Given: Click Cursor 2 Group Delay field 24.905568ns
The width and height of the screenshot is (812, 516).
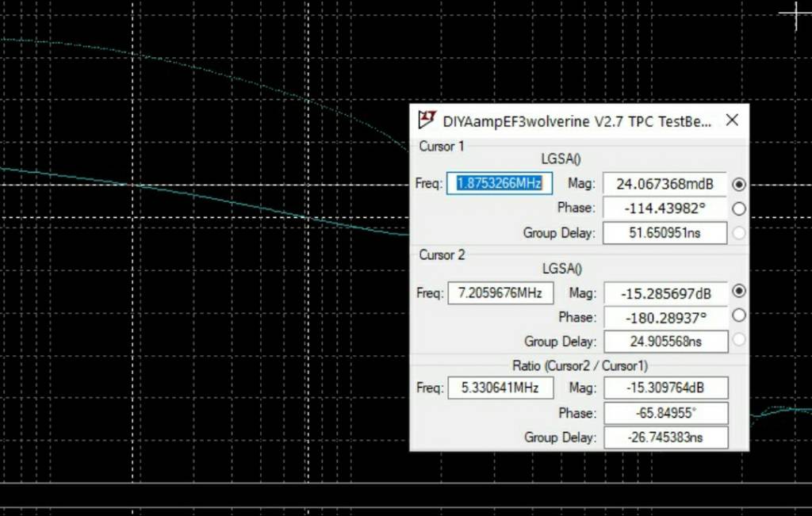Looking at the screenshot, I should (666, 342).
